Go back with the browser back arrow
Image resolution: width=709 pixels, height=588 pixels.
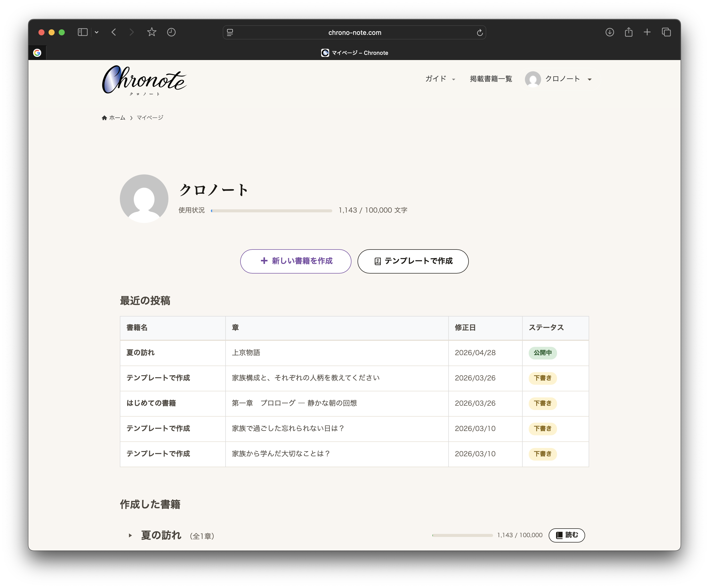point(114,32)
